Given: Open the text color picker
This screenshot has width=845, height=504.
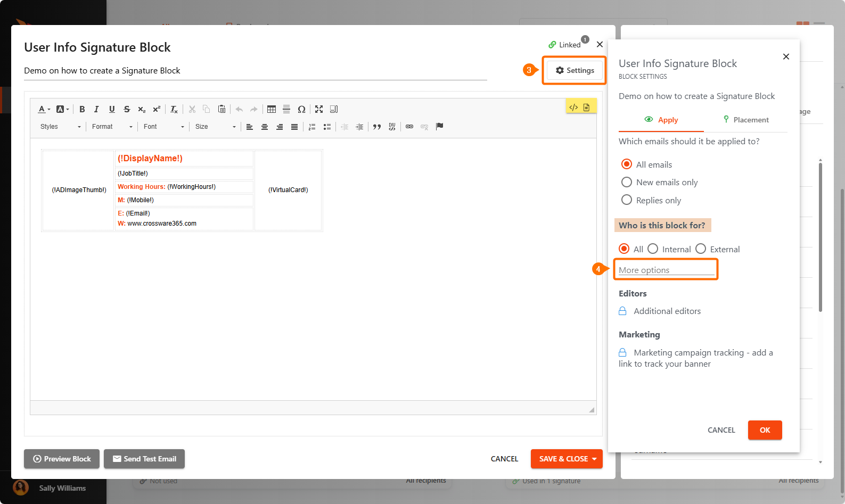Looking at the screenshot, I should pyautogui.click(x=44, y=109).
